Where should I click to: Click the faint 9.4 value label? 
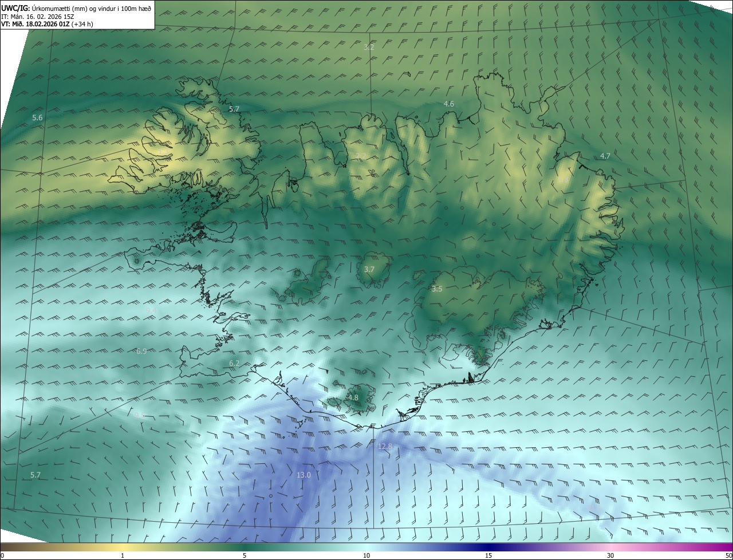151,310
